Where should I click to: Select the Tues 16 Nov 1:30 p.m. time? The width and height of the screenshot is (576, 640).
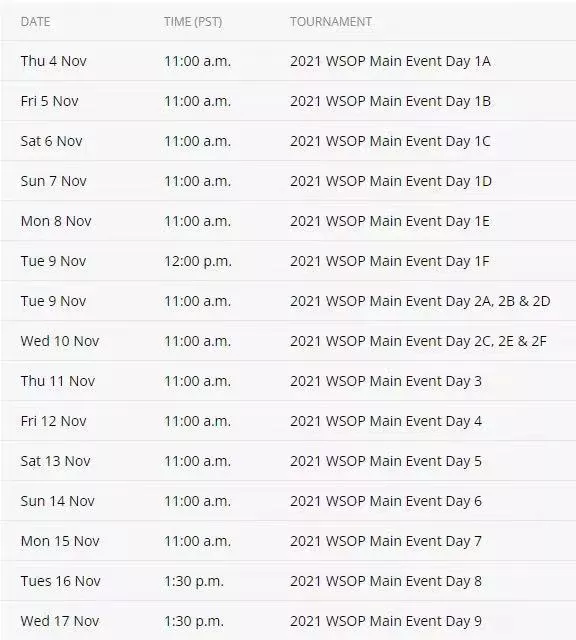tap(193, 581)
